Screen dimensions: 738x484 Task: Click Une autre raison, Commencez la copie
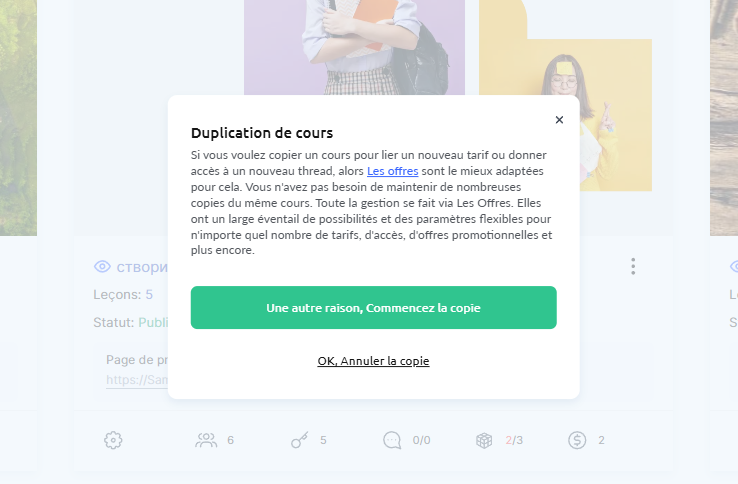pyautogui.click(x=373, y=307)
